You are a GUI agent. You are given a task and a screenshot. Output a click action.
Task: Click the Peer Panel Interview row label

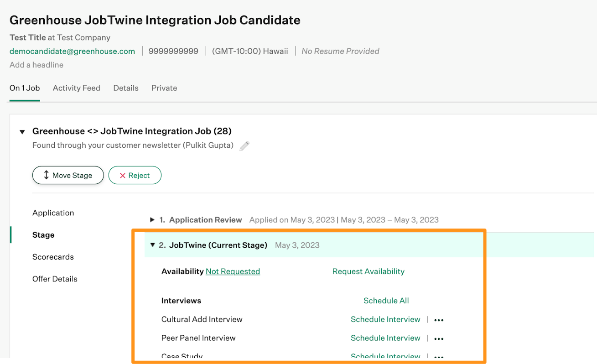coord(198,338)
